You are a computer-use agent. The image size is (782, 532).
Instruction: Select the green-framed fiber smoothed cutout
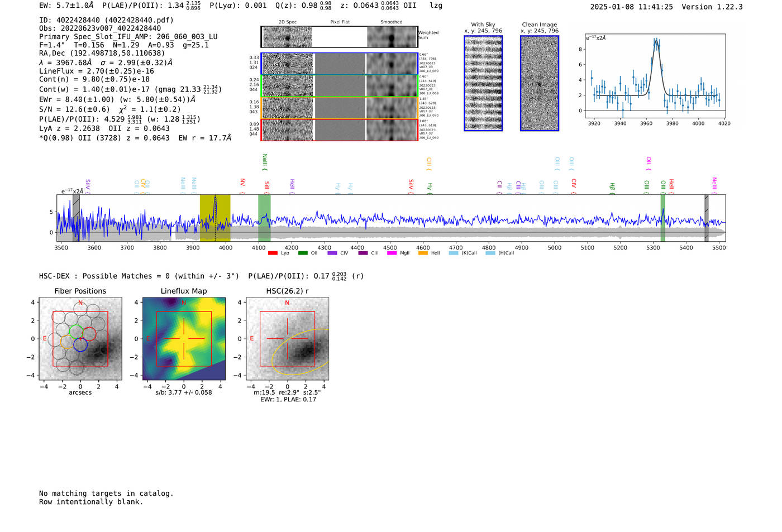[x=392, y=86]
